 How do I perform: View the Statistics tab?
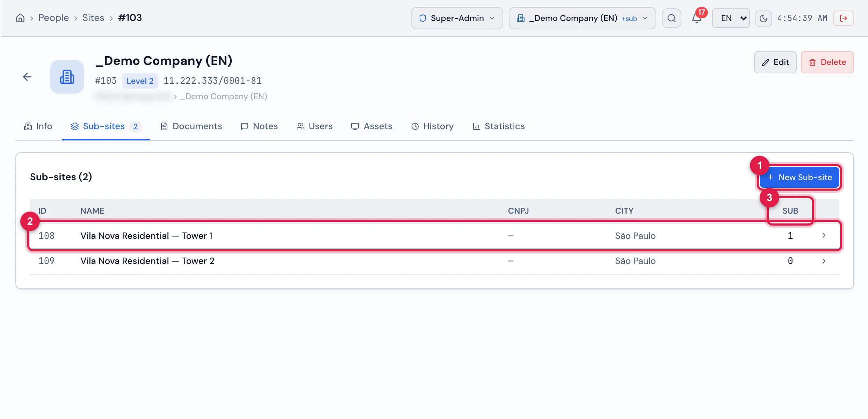498,126
